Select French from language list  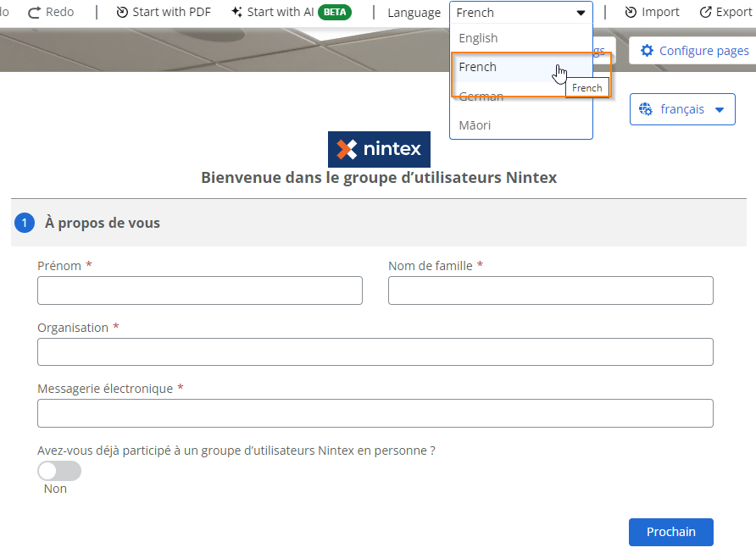tap(520, 67)
